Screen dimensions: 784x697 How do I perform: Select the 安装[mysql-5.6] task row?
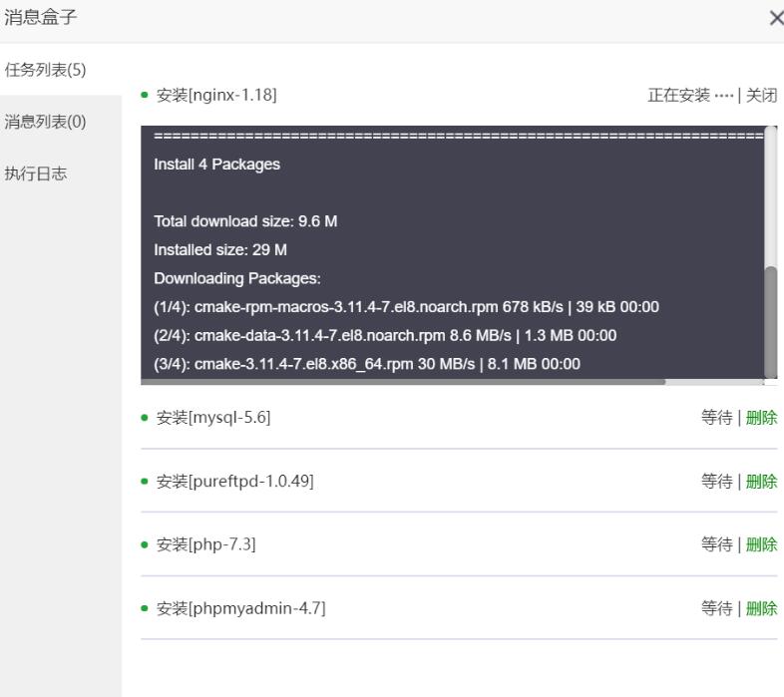(459, 417)
